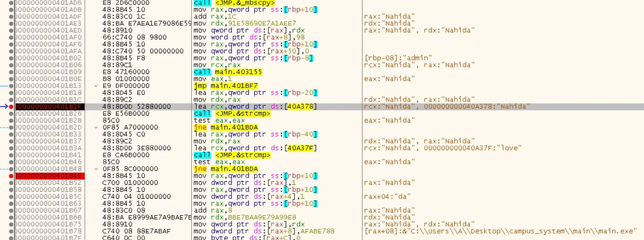Toggle breakpoint dot beside address 401B6B

11,217
